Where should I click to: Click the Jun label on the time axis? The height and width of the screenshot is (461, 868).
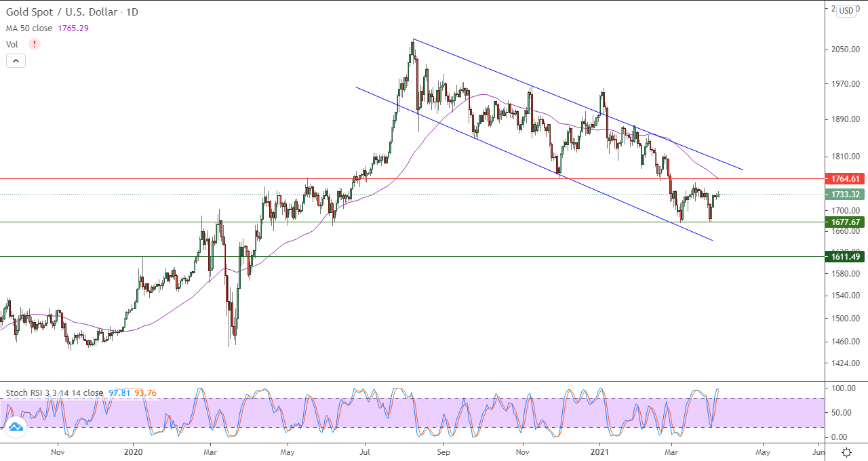tap(818, 451)
